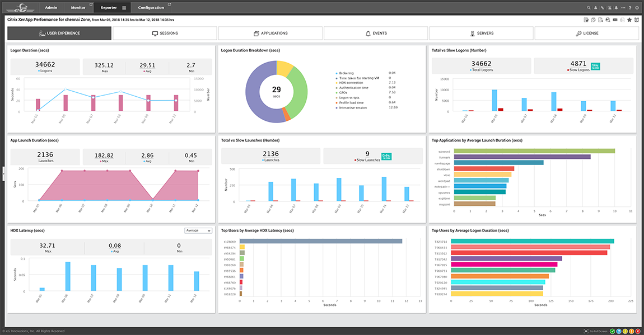Viewport: 644px width, 335px height.
Task: Mark report as favorite with star icon
Action: click(x=629, y=20)
